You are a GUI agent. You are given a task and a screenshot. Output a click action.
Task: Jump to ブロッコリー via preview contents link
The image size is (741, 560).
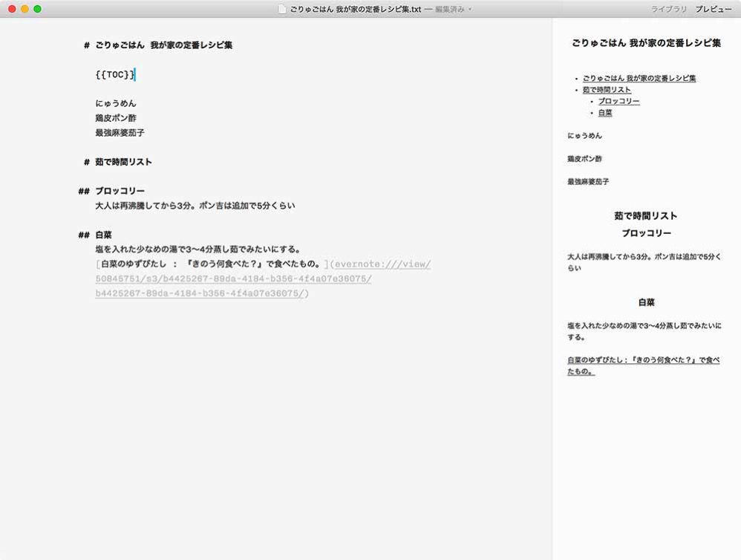coord(618,101)
